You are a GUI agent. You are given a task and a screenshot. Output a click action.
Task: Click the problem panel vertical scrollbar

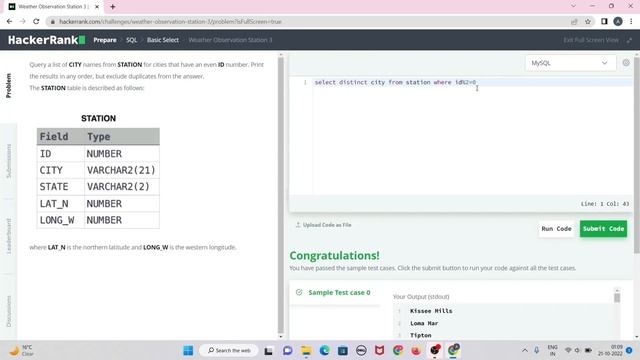[280, 196]
